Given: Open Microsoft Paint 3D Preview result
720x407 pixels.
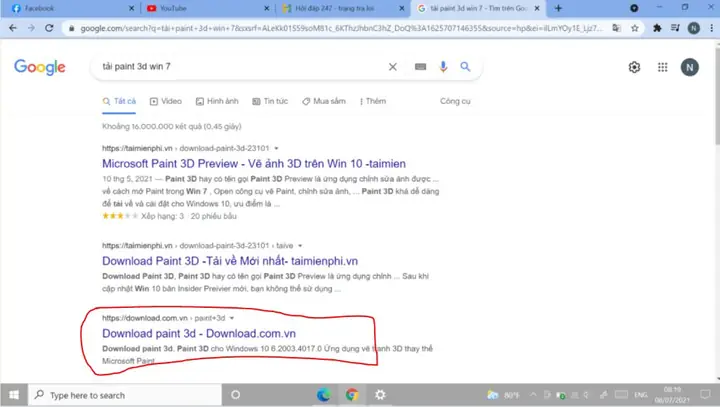Looking at the screenshot, I should point(254,164).
